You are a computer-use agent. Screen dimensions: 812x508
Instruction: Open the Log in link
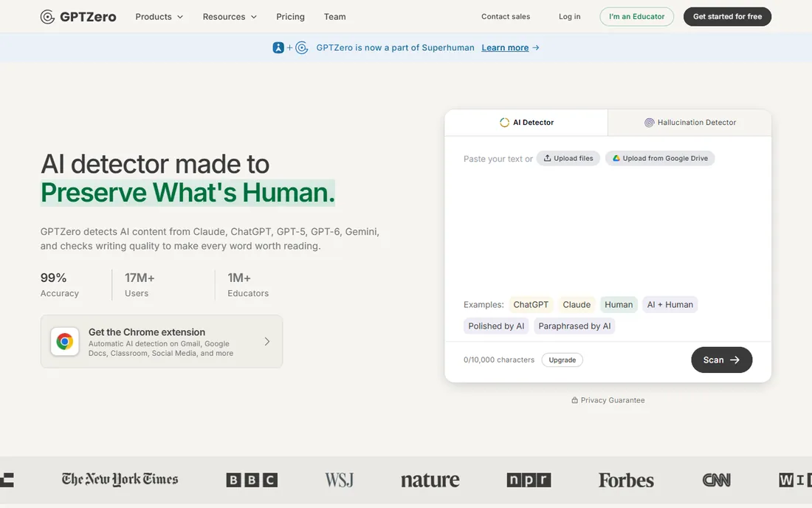tap(570, 16)
